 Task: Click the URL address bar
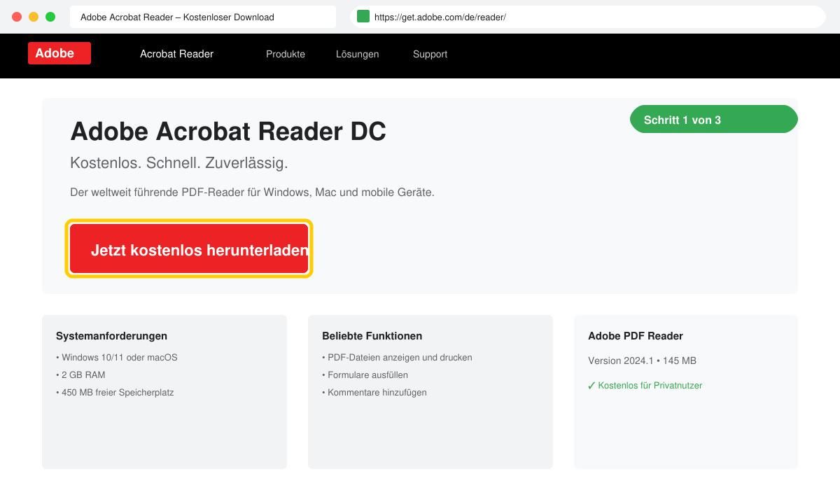point(588,17)
